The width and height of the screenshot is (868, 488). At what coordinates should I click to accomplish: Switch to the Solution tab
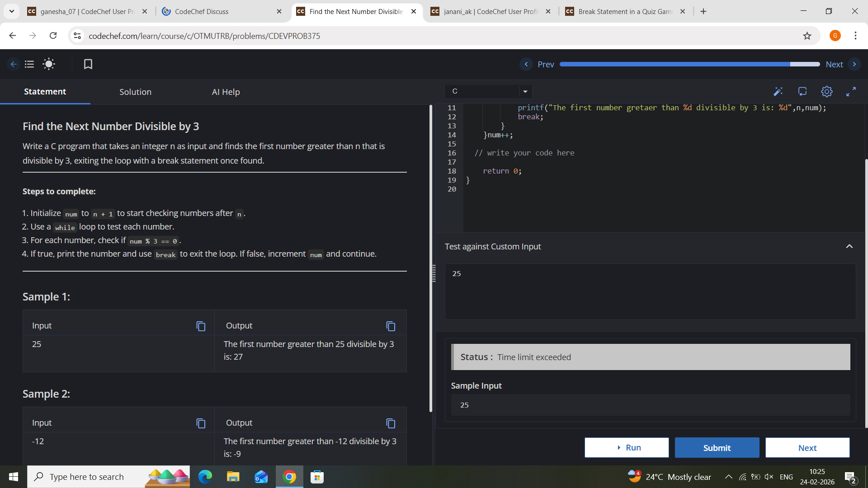point(135,92)
